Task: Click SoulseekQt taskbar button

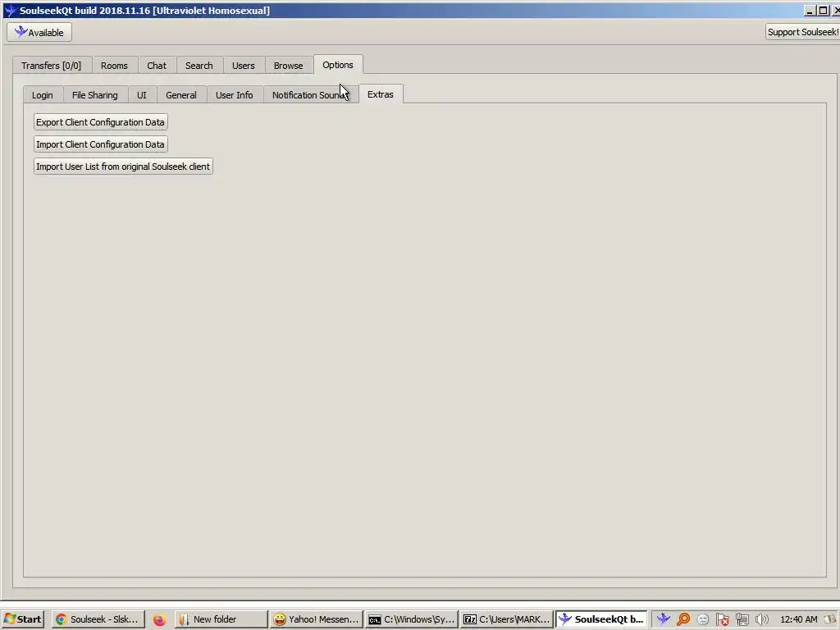Action: (x=601, y=619)
